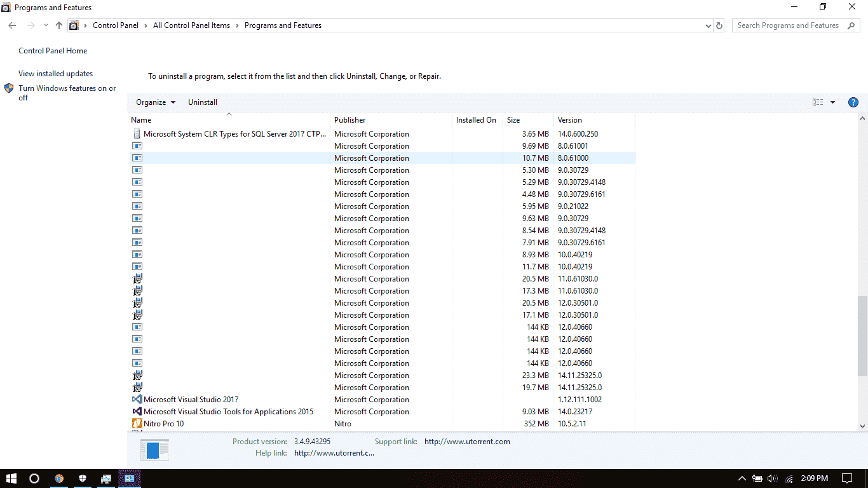The height and width of the screenshot is (488, 868).
Task: Go Back with the left arrow
Action: (x=12, y=25)
